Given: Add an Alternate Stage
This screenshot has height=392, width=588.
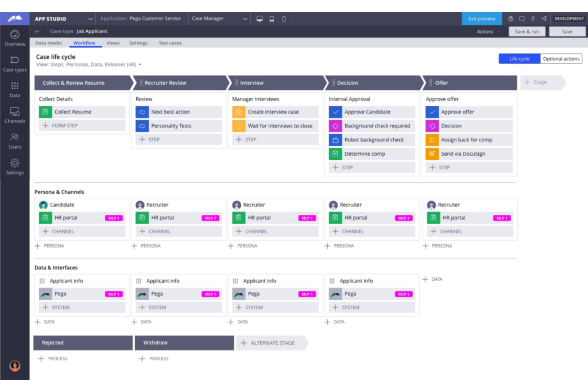Looking at the screenshot, I should (272, 343).
